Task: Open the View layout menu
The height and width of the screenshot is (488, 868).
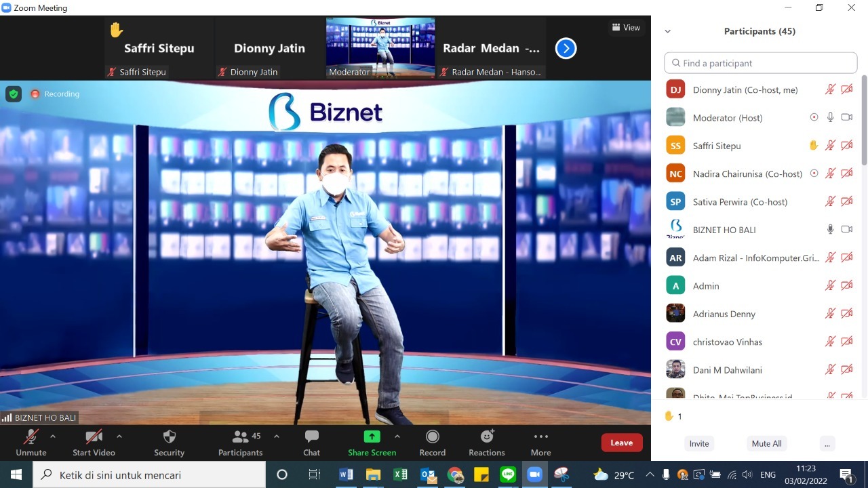Action: 626,28
